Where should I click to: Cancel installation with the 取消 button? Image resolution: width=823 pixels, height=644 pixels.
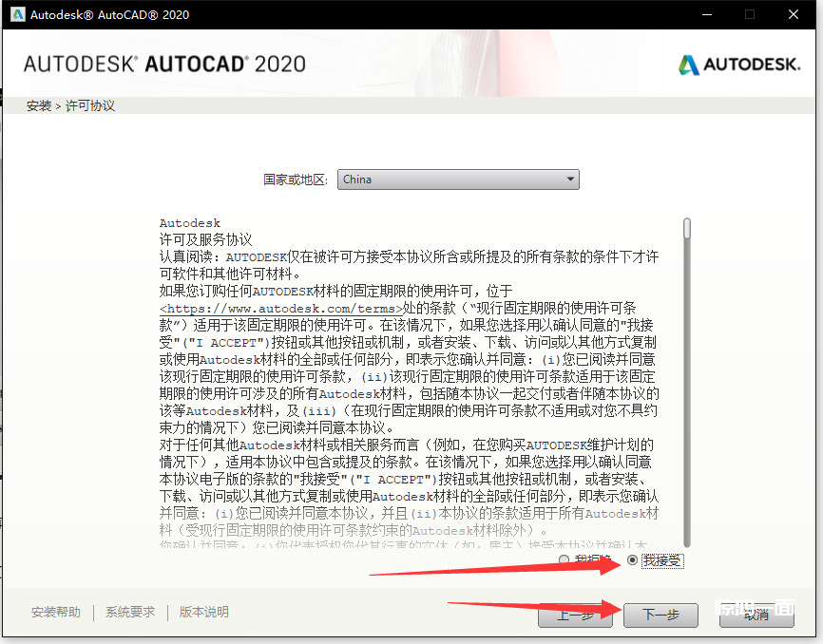pos(756,615)
